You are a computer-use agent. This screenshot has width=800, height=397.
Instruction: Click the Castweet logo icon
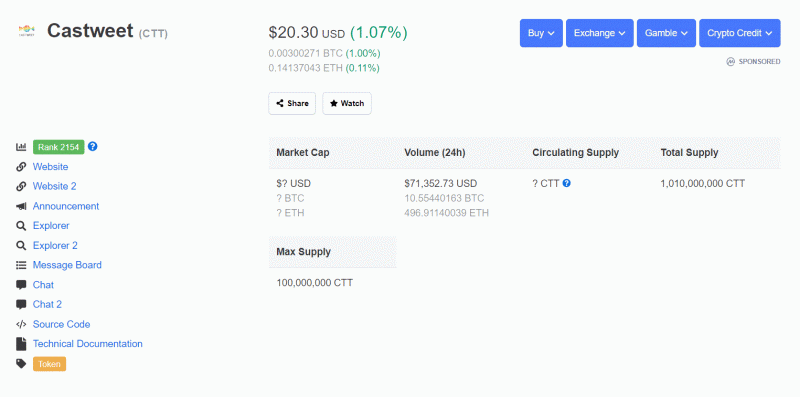pos(27,30)
